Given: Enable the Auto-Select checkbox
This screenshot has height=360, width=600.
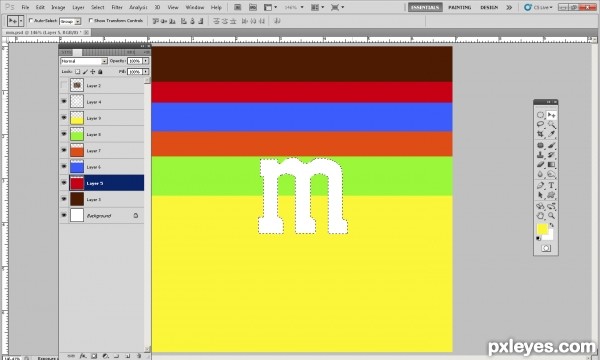Looking at the screenshot, I should [x=31, y=21].
